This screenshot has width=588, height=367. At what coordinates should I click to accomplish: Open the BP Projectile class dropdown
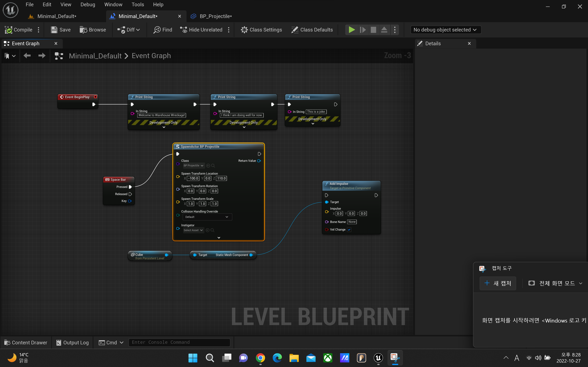(193, 165)
